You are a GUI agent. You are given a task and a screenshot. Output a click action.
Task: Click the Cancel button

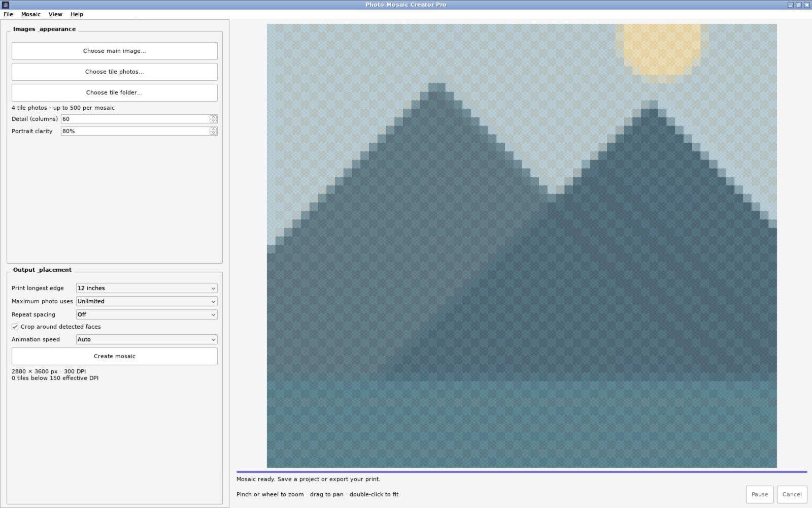click(792, 494)
